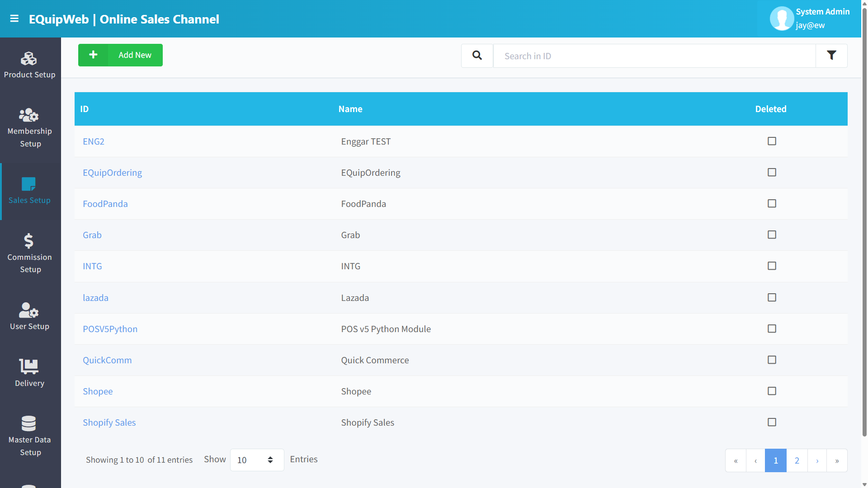Focus the Search in ID field

coord(654,56)
